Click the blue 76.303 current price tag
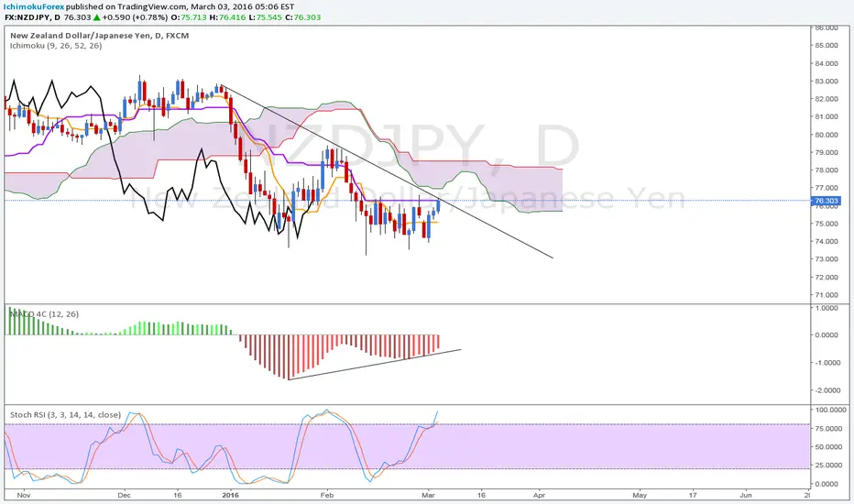Image resolution: width=854 pixels, height=504 pixels. (x=827, y=201)
